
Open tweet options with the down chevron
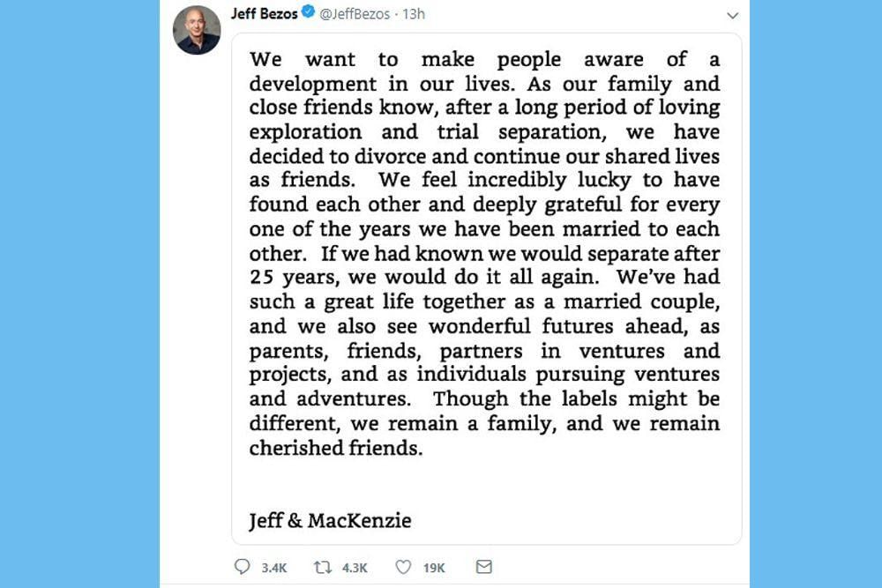[732, 16]
